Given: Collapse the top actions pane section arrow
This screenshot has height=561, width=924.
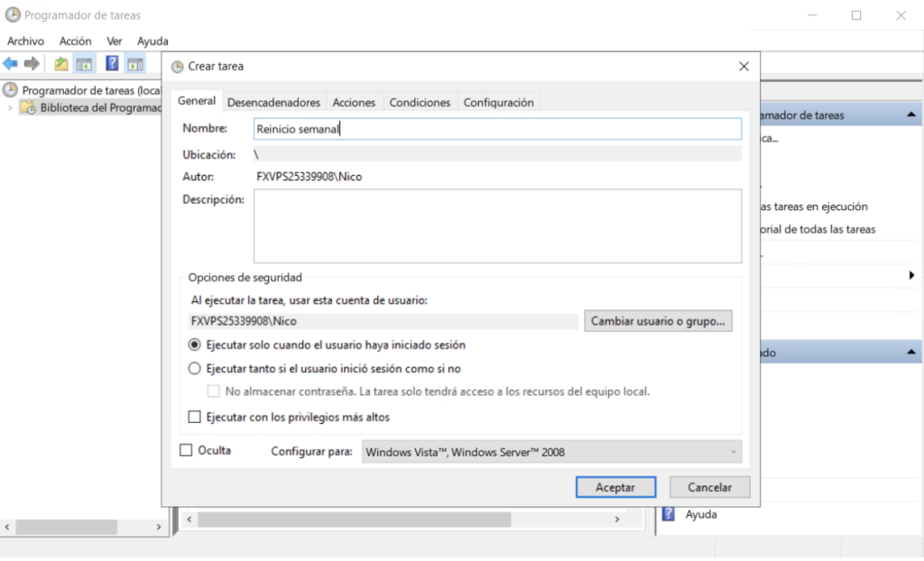Looking at the screenshot, I should pyautogui.click(x=910, y=115).
